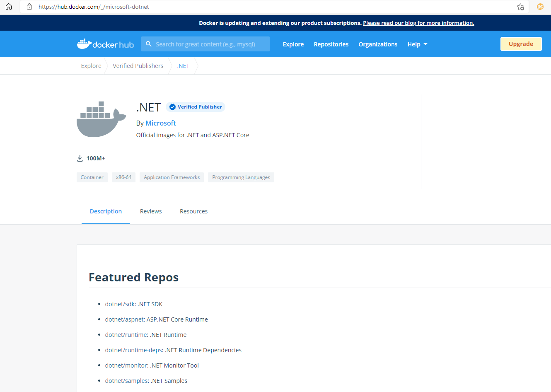This screenshot has height=392, width=551.
Task: Click the .NET page title
Action: coord(148,107)
